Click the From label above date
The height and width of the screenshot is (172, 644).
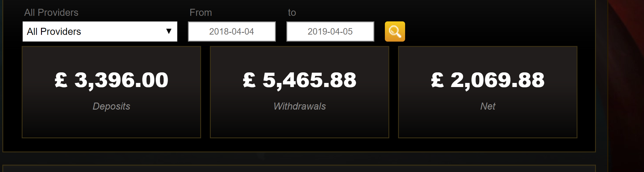click(201, 13)
